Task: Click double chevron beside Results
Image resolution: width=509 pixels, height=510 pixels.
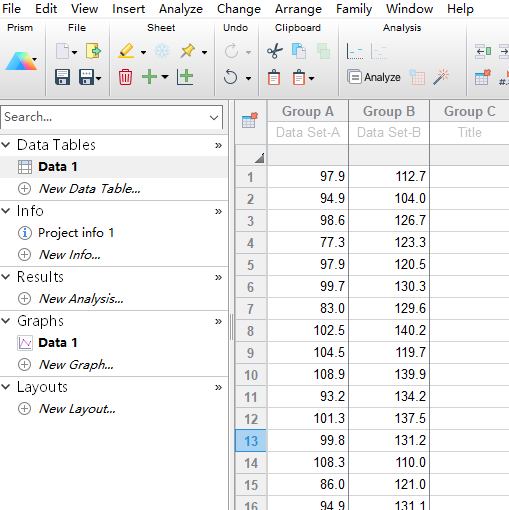Action: (x=218, y=277)
